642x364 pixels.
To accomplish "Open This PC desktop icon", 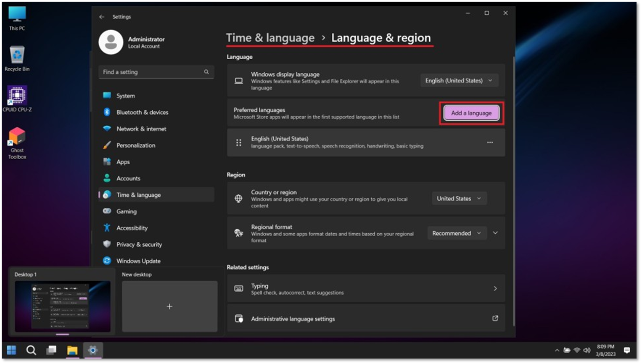I will tap(17, 18).
